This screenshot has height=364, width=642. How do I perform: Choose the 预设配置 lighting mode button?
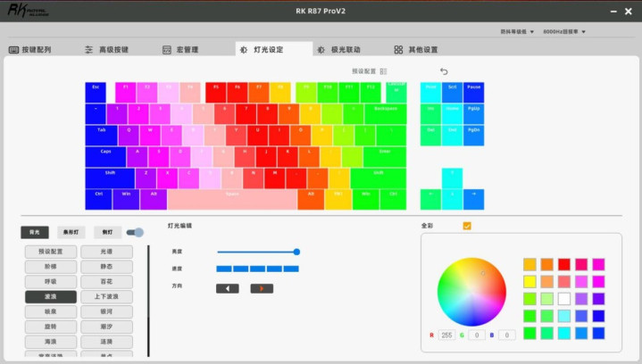point(50,252)
